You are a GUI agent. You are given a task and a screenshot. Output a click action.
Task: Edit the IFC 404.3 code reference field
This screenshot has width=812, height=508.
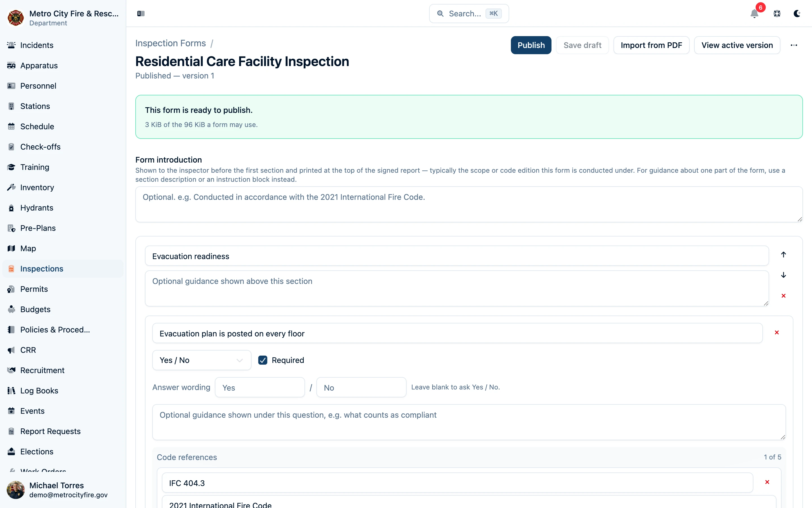[457, 483]
